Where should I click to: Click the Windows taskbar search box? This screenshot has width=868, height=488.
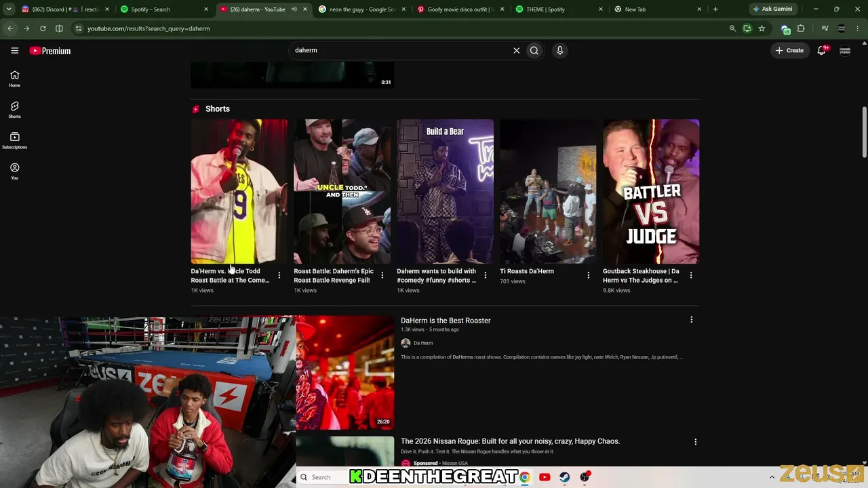point(323,477)
